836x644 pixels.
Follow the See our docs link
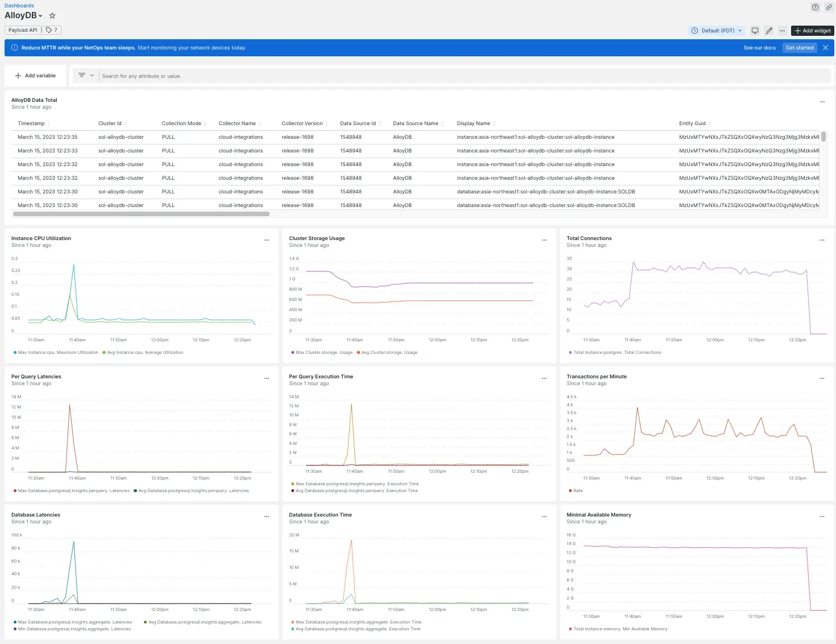pyautogui.click(x=759, y=48)
